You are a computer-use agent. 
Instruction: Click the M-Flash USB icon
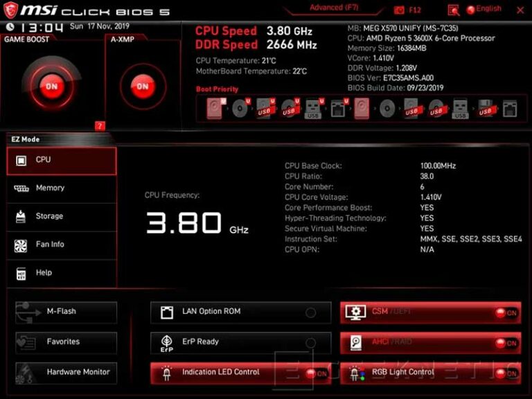(x=26, y=312)
